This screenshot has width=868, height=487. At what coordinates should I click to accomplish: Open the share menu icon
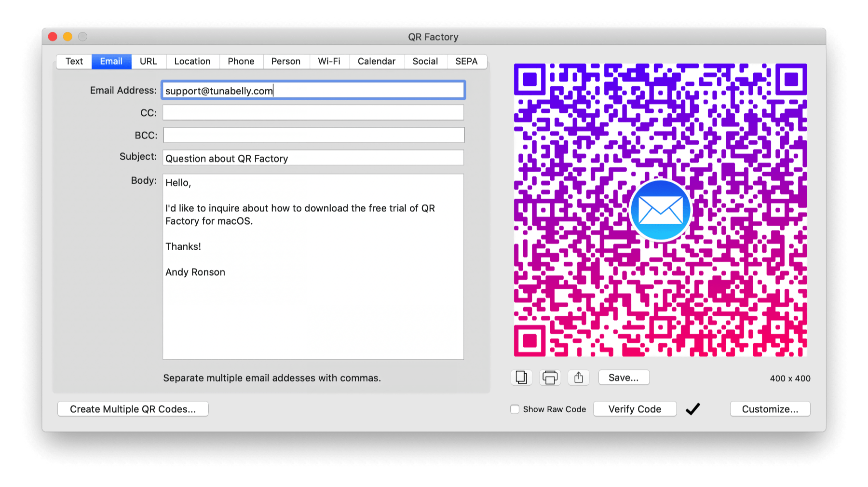click(579, 378)
